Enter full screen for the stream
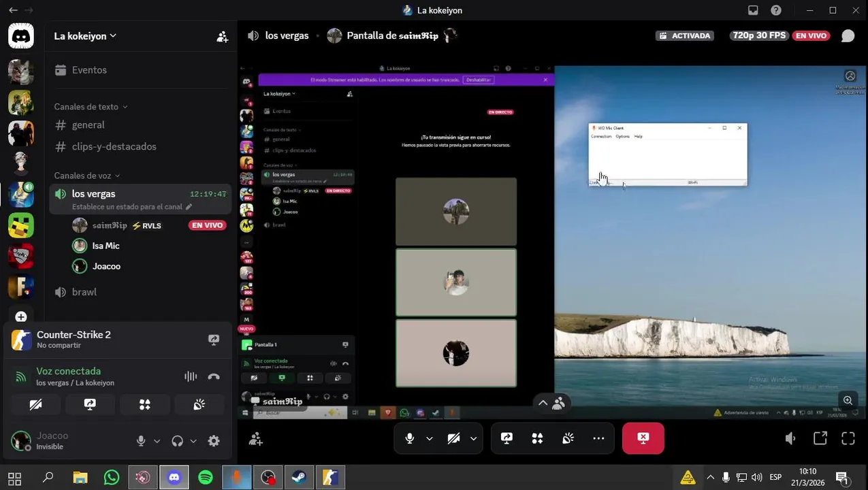 (848, 439)
